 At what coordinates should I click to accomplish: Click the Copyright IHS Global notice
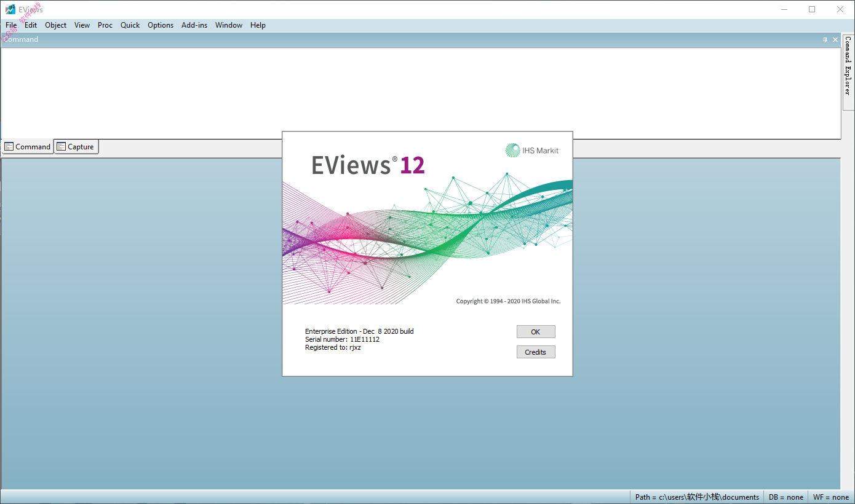(x=508, y=301)
